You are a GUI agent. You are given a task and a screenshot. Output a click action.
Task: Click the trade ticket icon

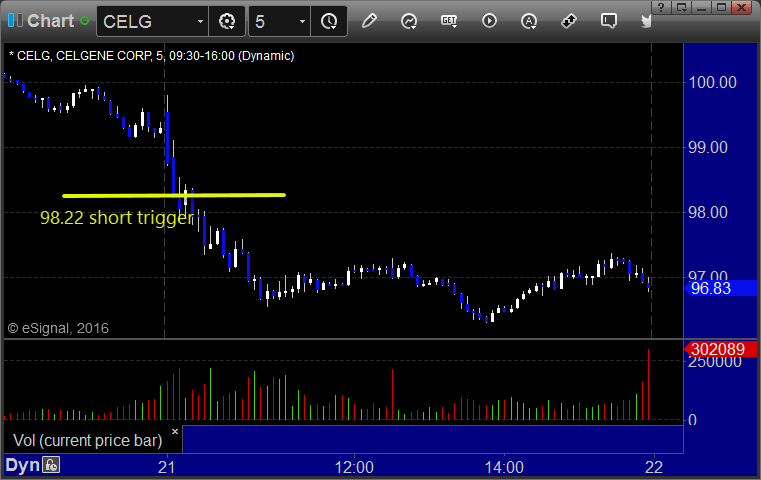pyautogui.click(x=569, y=21)
